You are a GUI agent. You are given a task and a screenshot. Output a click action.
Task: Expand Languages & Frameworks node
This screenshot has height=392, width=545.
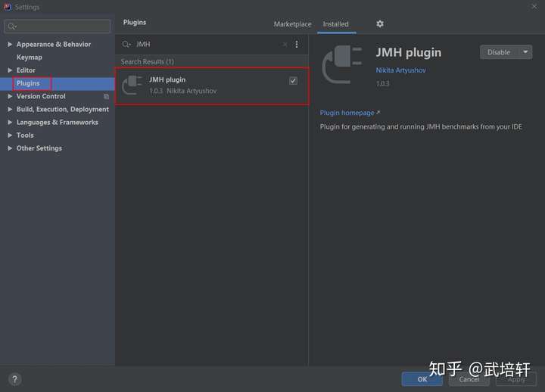[10, 123]
